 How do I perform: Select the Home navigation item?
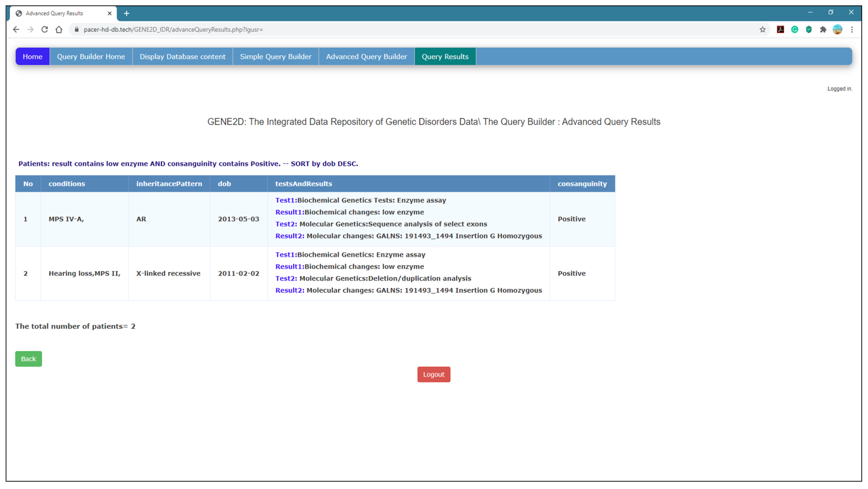pyautogui.click(x=32, y=57)
